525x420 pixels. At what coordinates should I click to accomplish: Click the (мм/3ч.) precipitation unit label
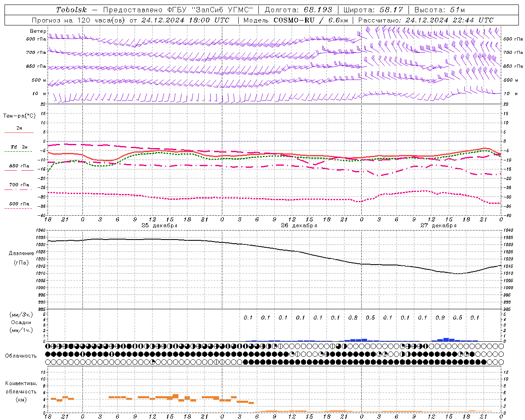[x=21, y=315]
